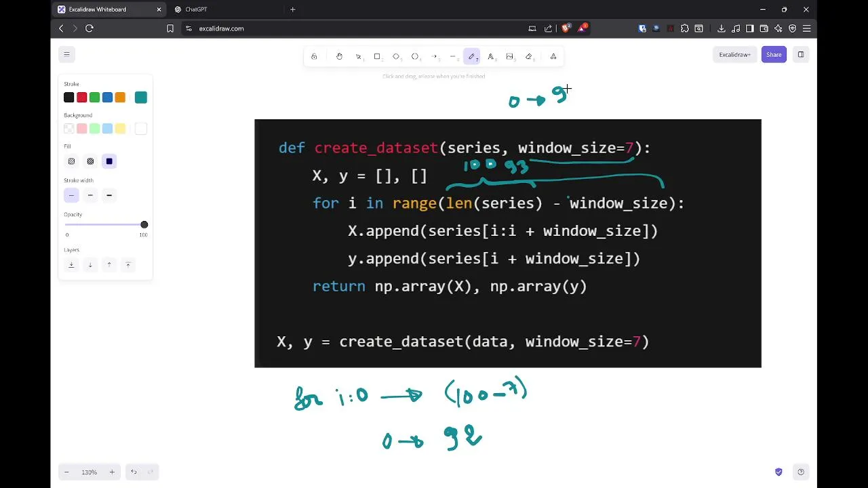Choose the light green background swatch

tap(94, 129)
